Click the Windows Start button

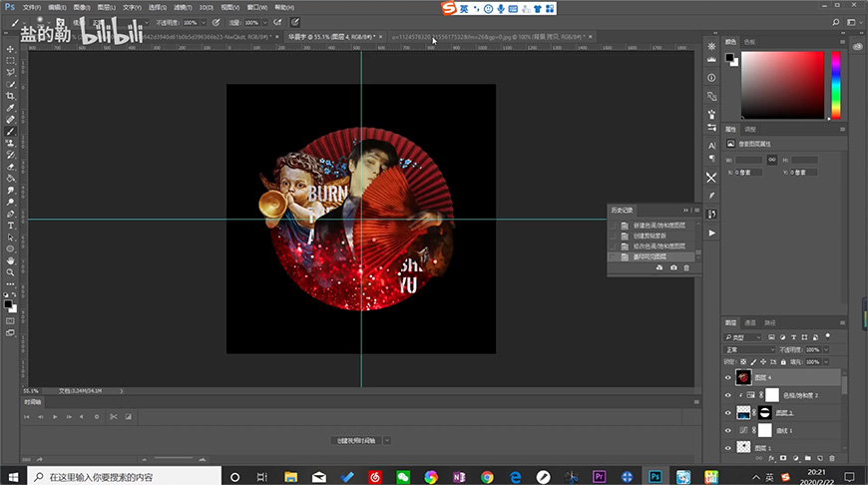(13, 476)
